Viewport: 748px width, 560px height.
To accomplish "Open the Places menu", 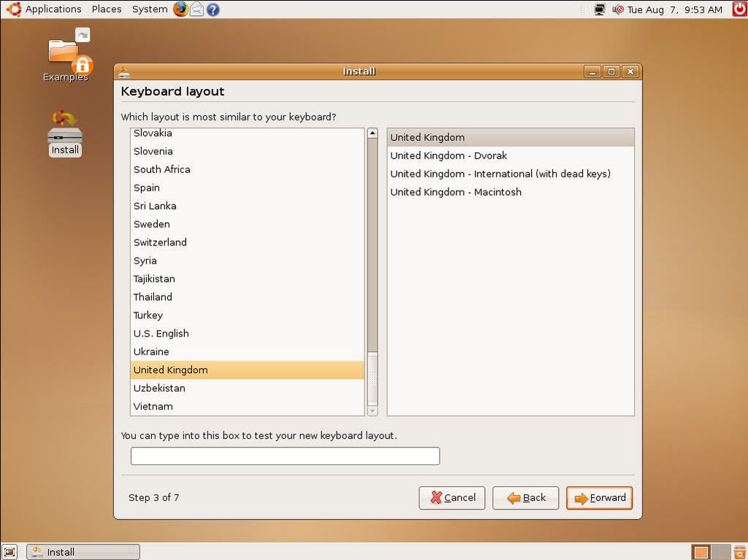I will point(107,9).
